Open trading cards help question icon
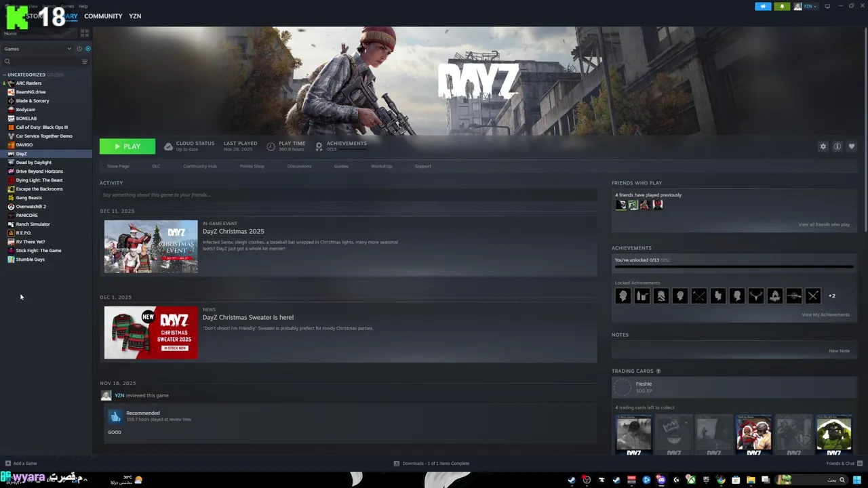Screen dimensions: 868x488 [658, 371]
